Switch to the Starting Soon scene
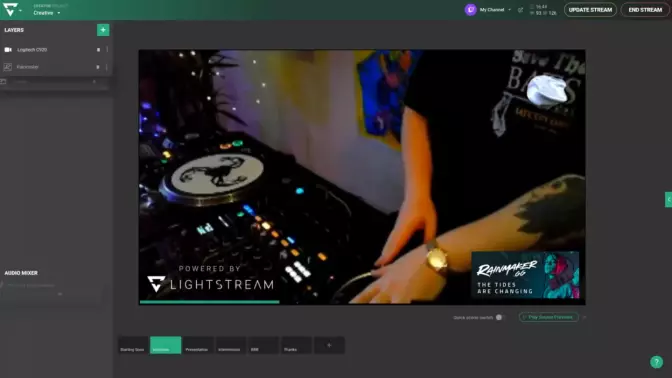The height and width of the screenshot is (378, 672). click(x=133, y=345)
